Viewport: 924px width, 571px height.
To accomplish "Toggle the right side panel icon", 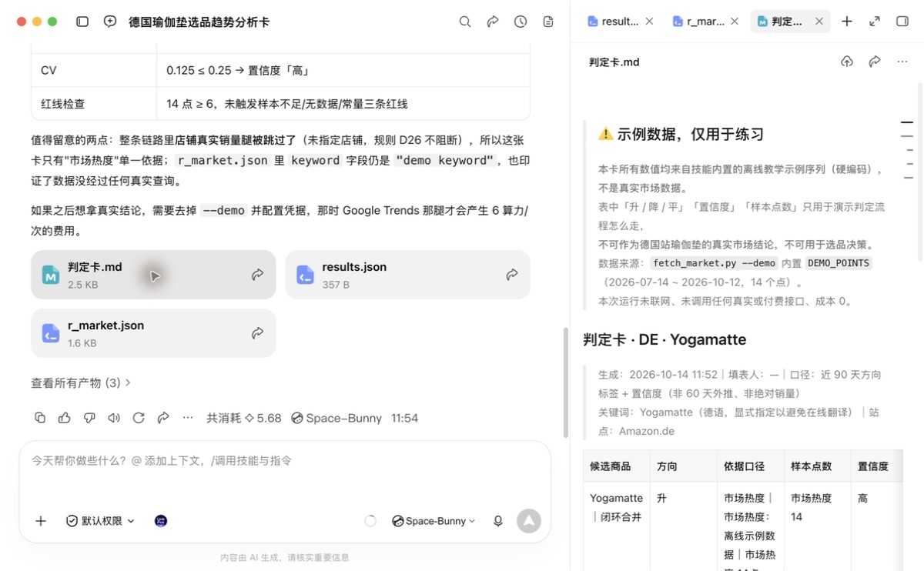I will click(902, 22).
